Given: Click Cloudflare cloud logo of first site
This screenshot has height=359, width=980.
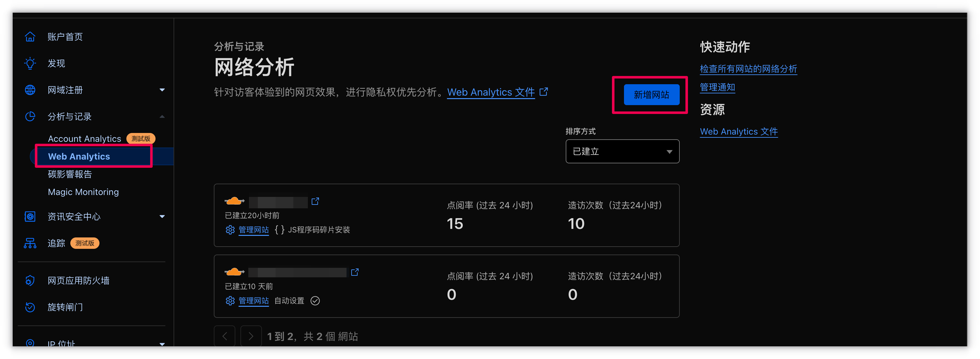Looking at the screenshot, I should [234, 201].
